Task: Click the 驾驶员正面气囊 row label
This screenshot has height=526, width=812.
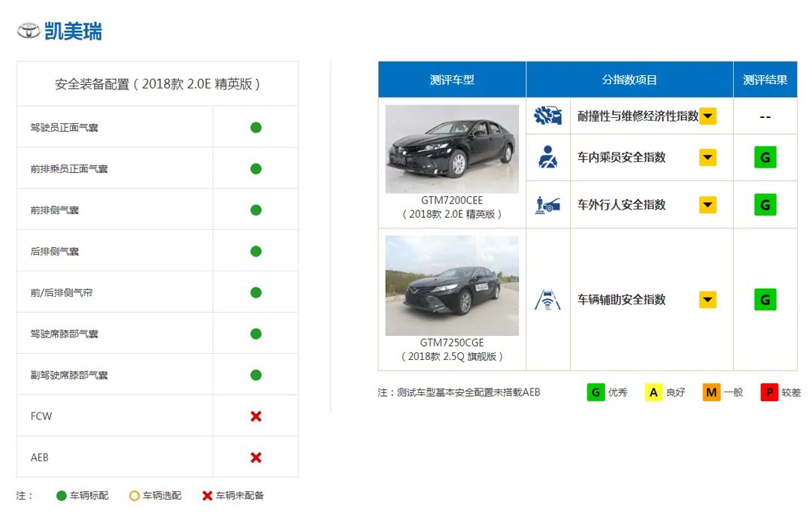Action: pos(64,127)
